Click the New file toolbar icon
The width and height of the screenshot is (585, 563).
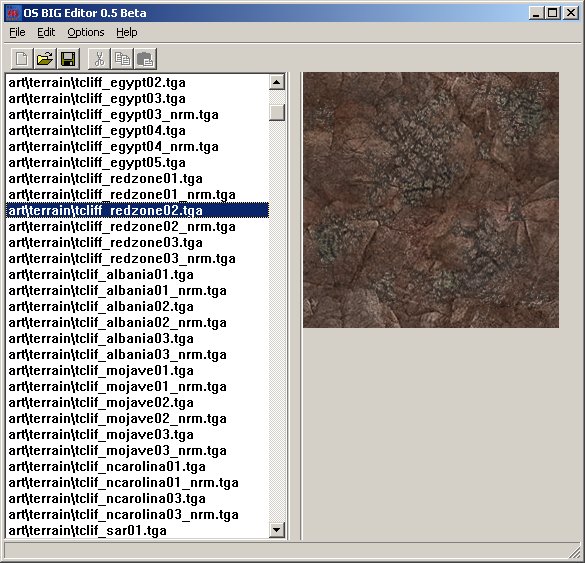click(x=22, y=59)
